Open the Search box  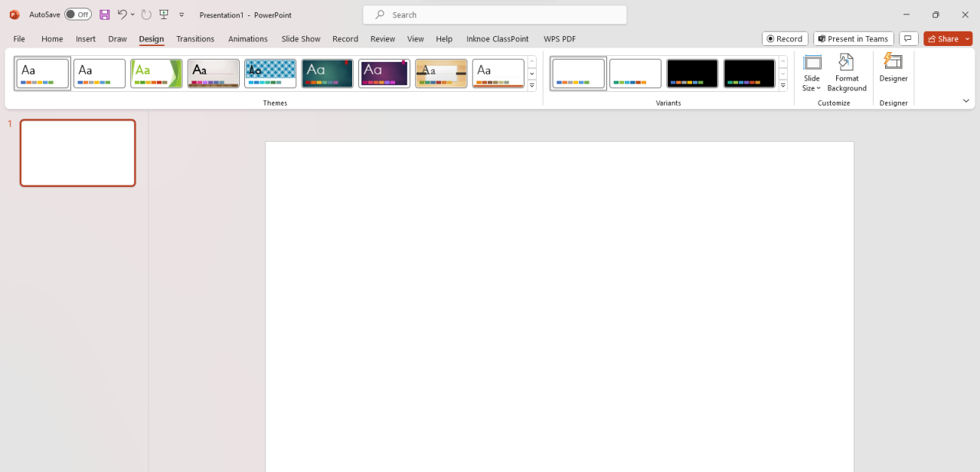494,14
